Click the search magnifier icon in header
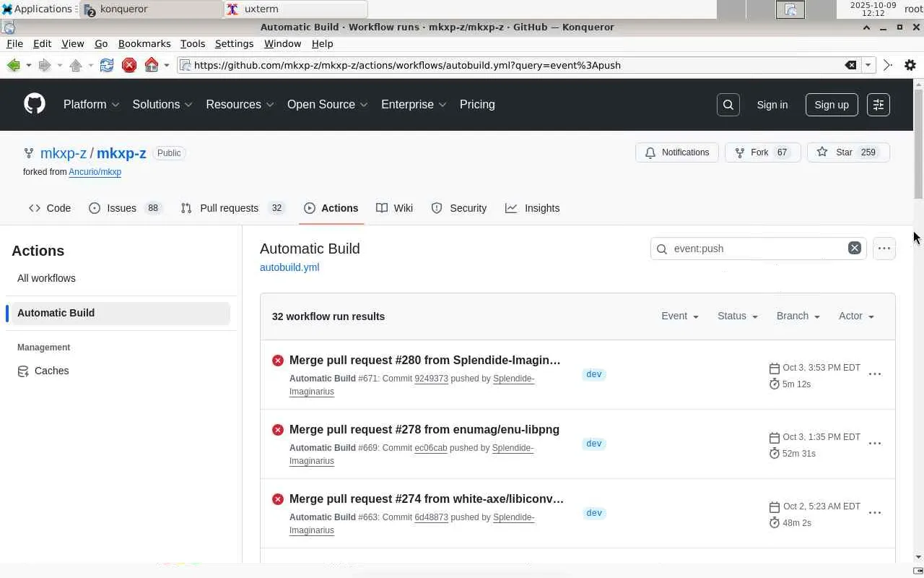This screenshot has height=578, width=924. tap(728, 105)
